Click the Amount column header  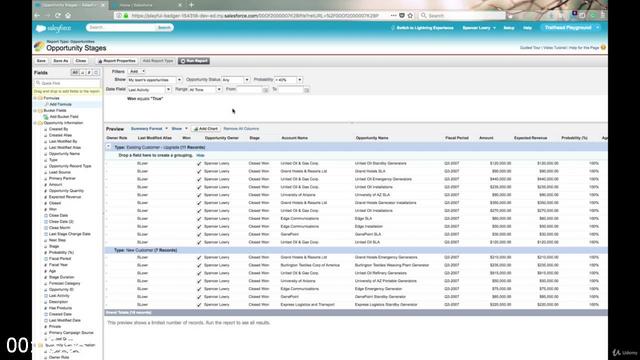coord(486,138)
